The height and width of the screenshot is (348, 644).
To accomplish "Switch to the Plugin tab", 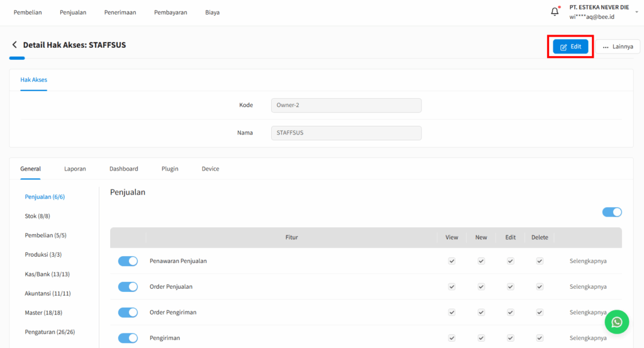I will point(170,169).
